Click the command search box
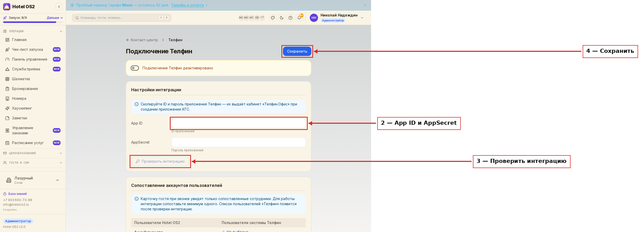The image size is (644, 232). tap(122, 18)
